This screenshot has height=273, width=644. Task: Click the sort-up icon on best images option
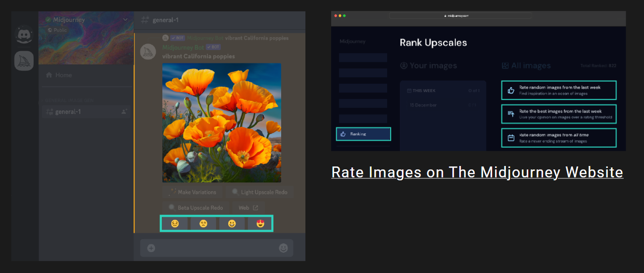pos(511,114)
